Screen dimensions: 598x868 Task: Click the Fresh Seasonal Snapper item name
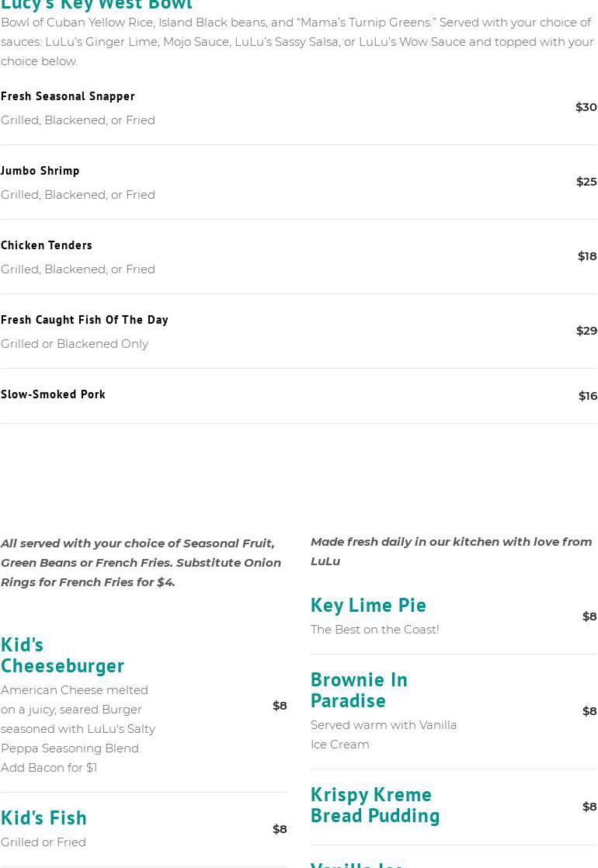tap(68, 96)
